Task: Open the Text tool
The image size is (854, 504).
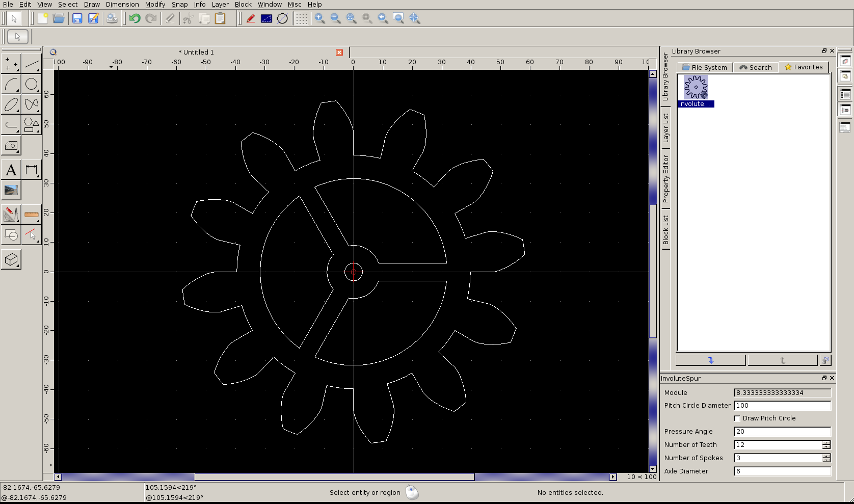Action: (11, 170)
